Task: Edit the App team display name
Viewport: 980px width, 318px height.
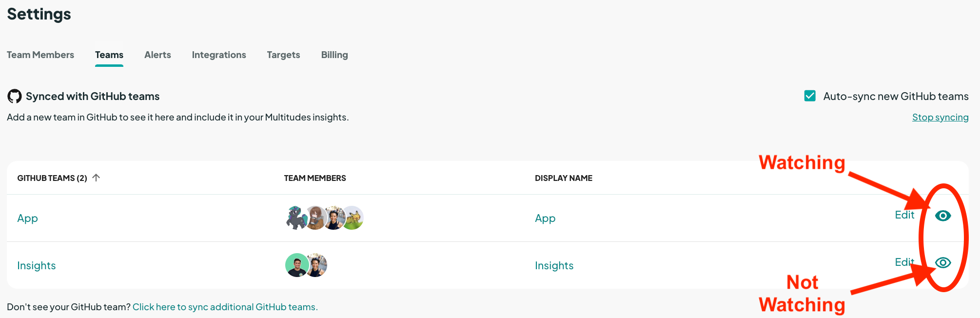Action: (x=904, y=215)
